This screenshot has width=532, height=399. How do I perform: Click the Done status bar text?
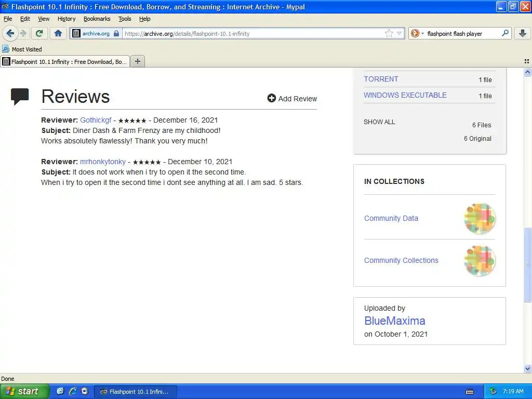pyautogui.click(x=8, y=379)
